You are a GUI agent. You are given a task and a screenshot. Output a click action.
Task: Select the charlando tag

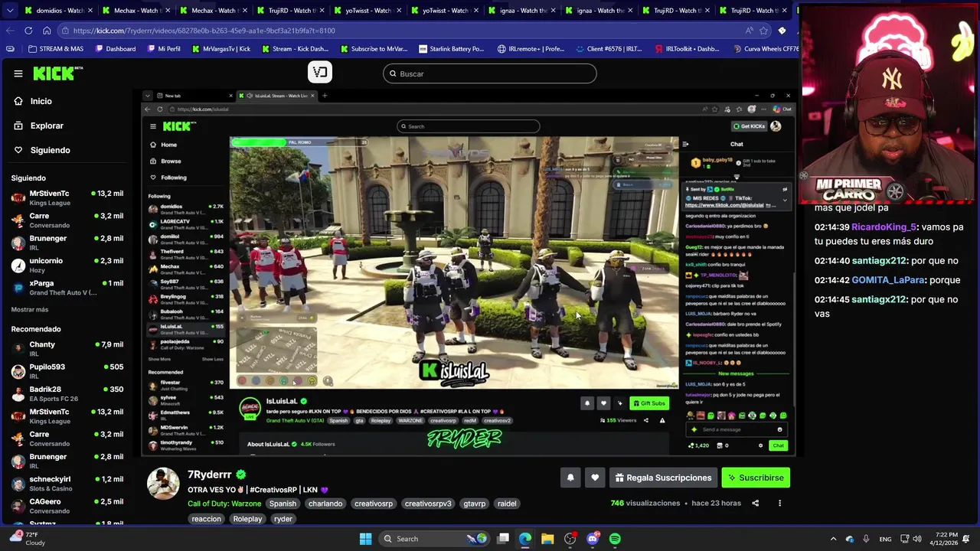pos(325,504)
